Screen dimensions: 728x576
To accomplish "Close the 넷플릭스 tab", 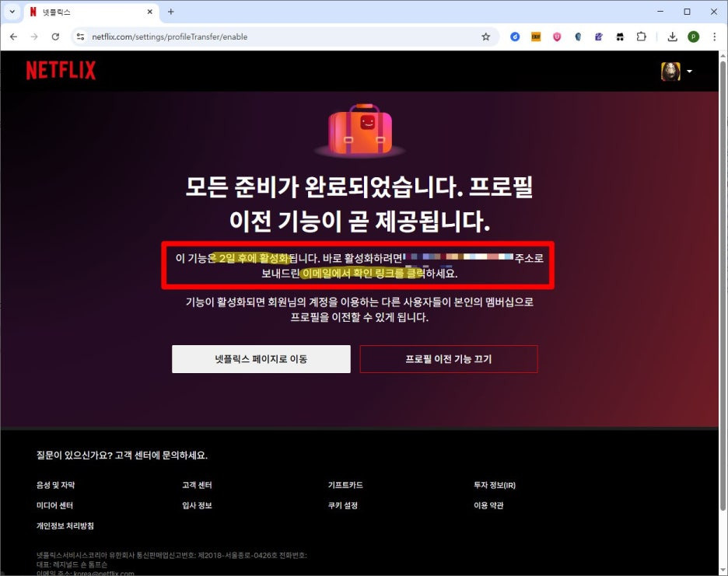I will point(149,12).
